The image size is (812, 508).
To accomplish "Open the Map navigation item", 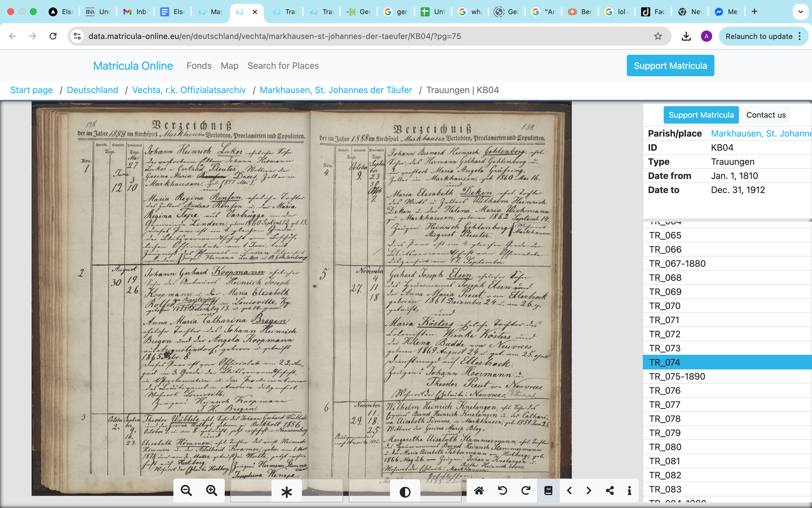I will pyautogui.click(x=230, y=65).
